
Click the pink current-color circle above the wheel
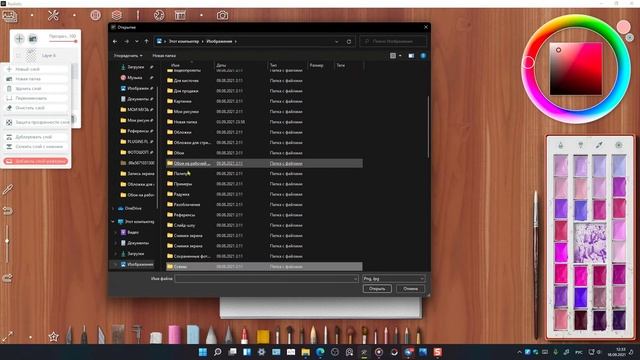pyautogui.click(x=623, y=27)
